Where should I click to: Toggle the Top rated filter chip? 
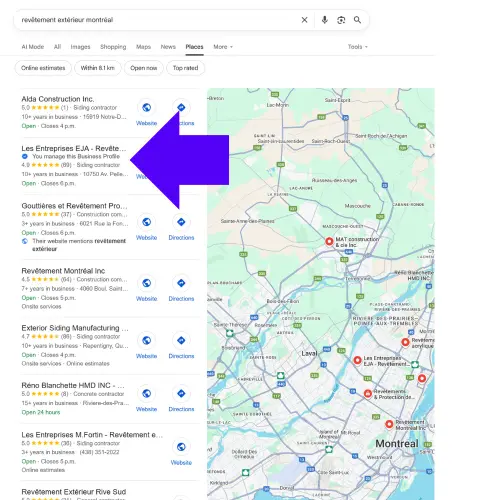(185, 68)
